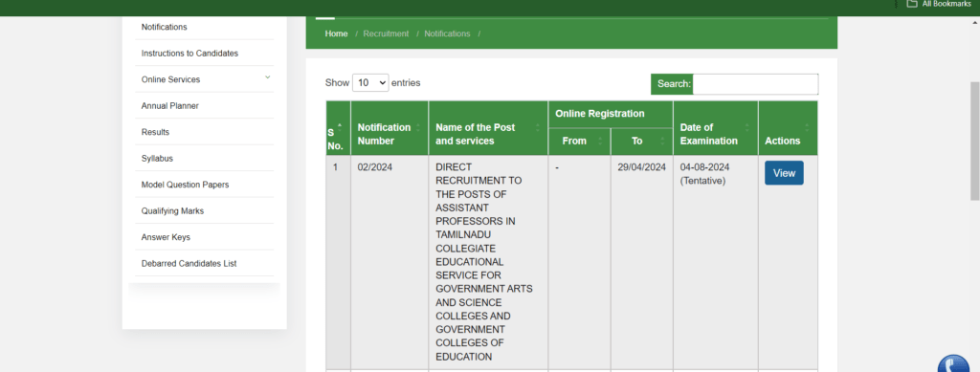Click the 02/2024 notification number cell

pyautogui.click(x=375, y=166)
